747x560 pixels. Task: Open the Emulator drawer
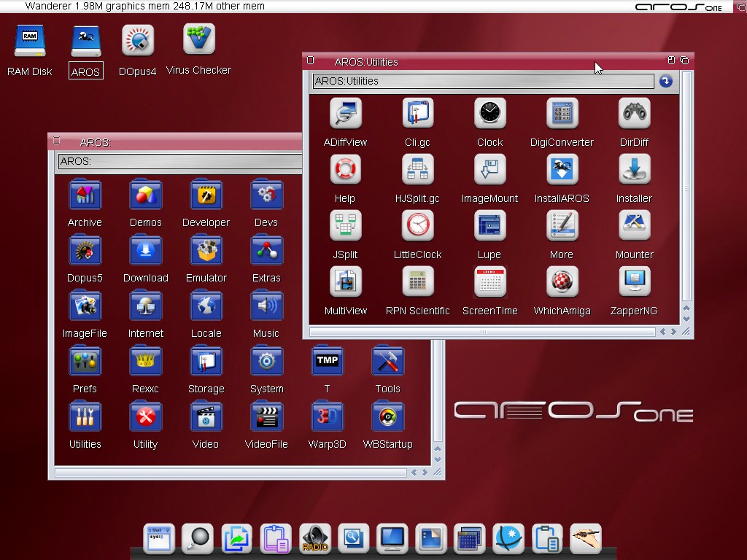[x=206, y=251]
